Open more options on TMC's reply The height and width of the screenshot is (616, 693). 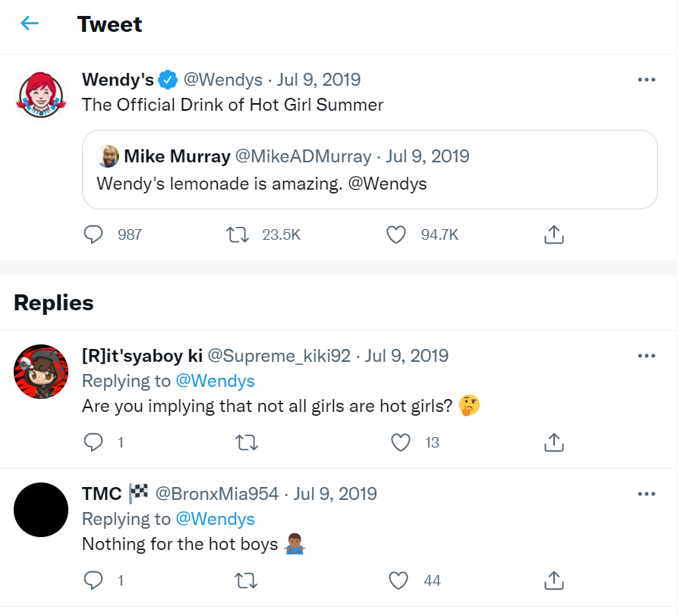coord(646,495)
